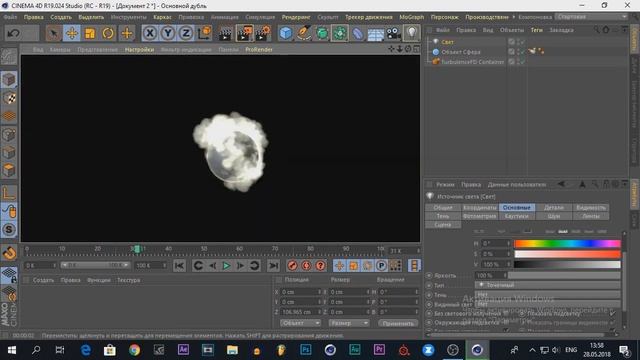Toggle snapping S icon in left palette
Image resolution: width=640 pixels, height=360 pixels.
coord(9,230)
